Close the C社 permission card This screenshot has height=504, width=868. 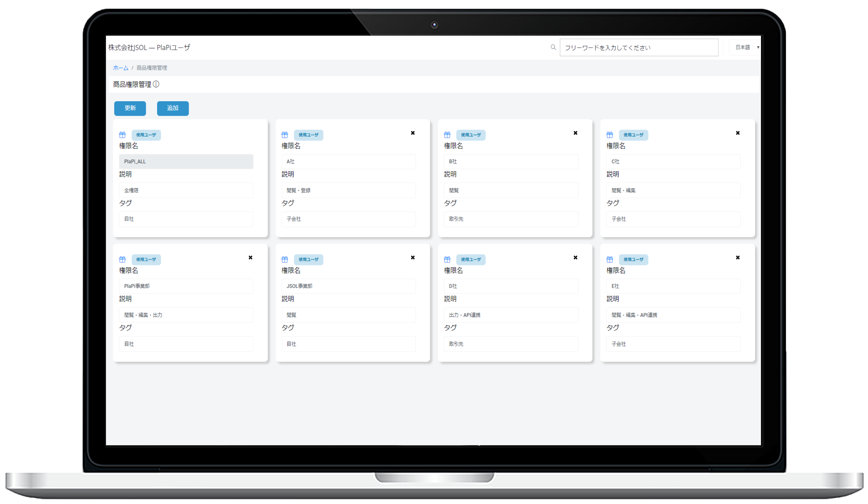click(x=738, y=133)
